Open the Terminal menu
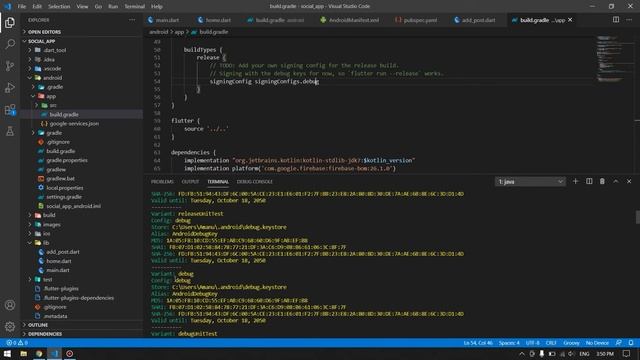 pos(135,7)
